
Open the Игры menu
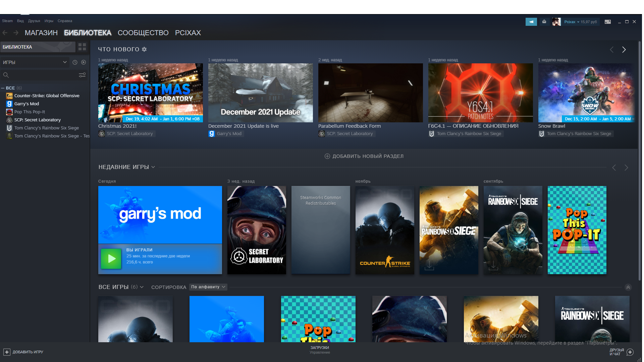click(x=49, y=21)
